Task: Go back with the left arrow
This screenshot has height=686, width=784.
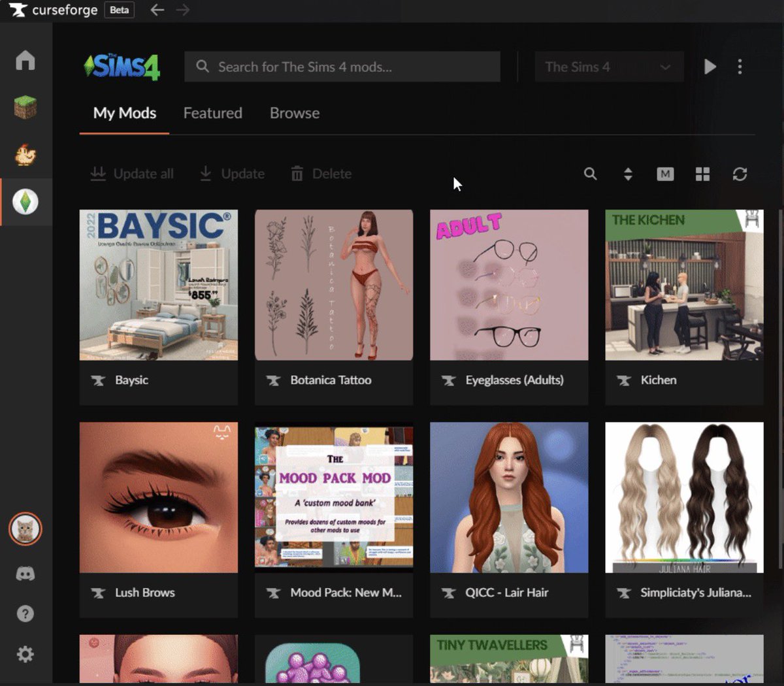Action: [157, 10]
